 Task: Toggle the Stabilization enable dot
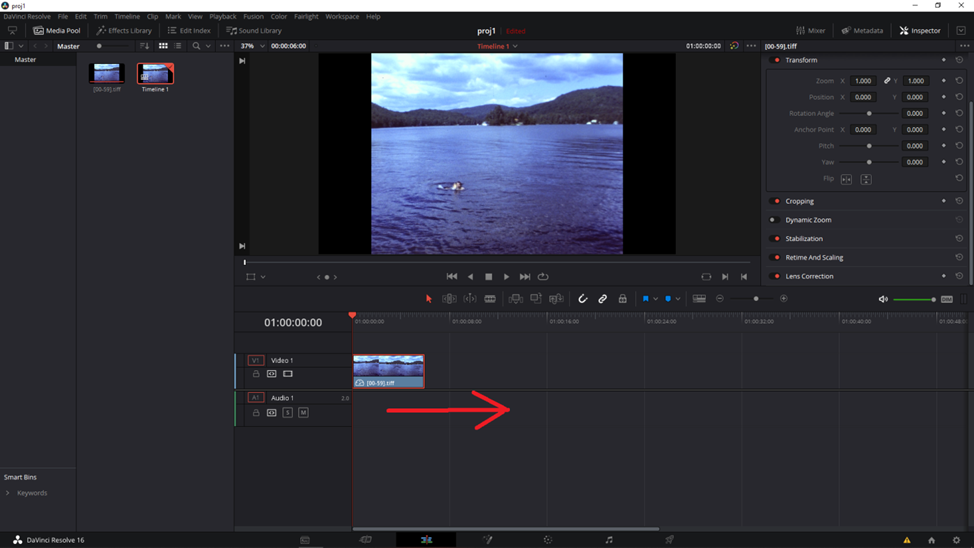(775, 239)
